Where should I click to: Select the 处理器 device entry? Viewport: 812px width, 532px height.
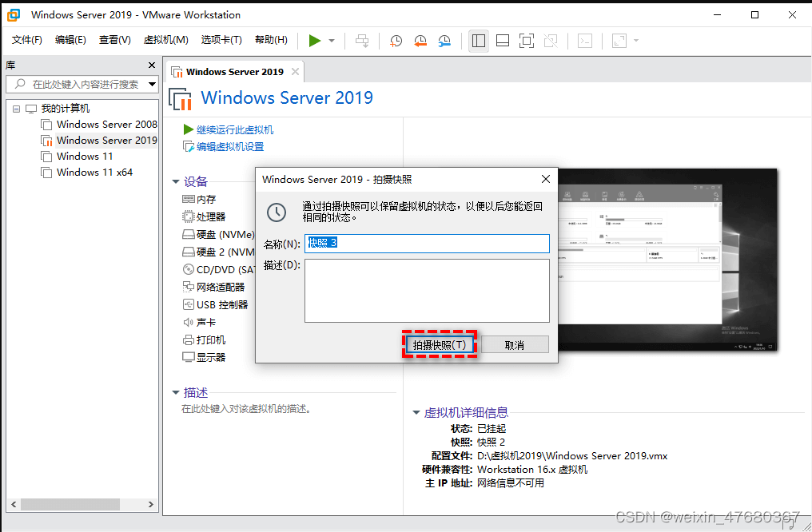[204, 216]
